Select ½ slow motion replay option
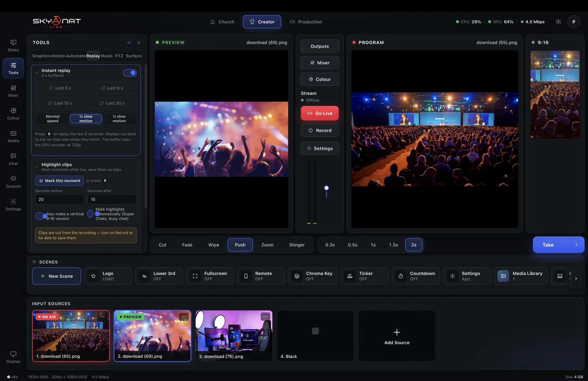Image resolution: width=588 pixels, height=381 pixels. [x=86, y=119]
